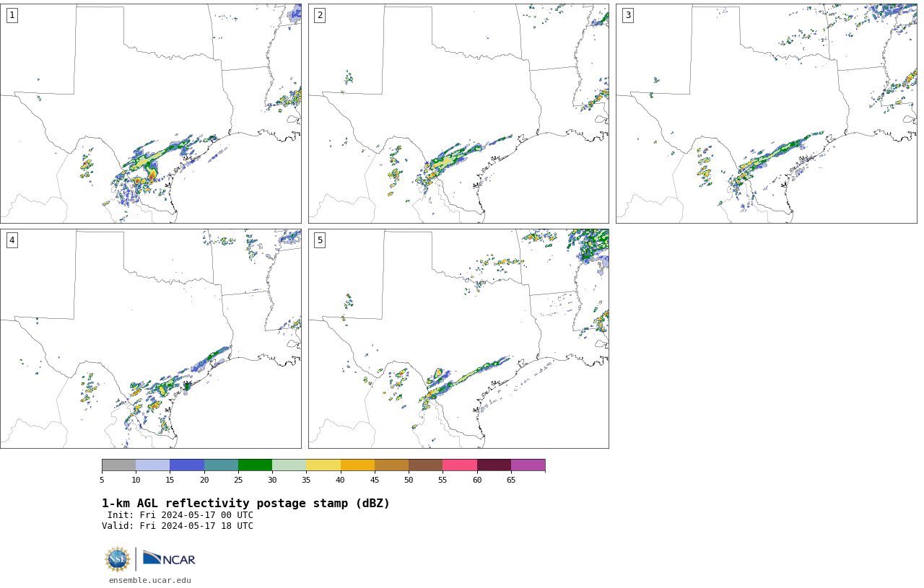Select the pale green 30-35 dBZ swatch
Image resolution: width=924 pixels, height=588 pixels.
click(x=289, y=465)
